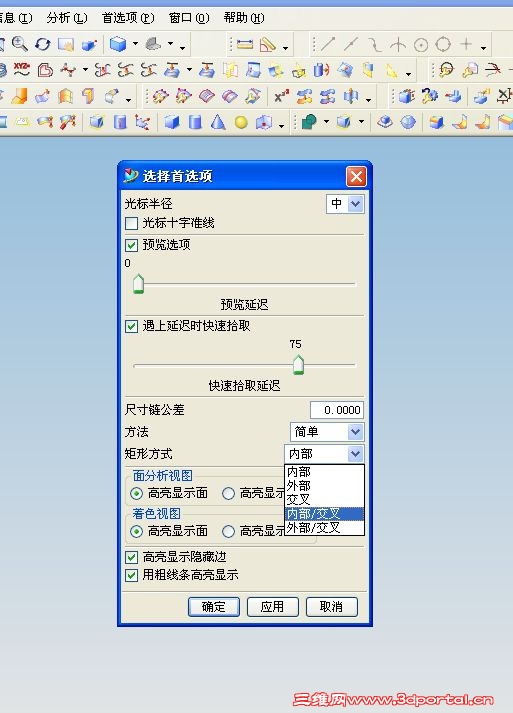Click the green Unite boolean icon

point(309,122)
